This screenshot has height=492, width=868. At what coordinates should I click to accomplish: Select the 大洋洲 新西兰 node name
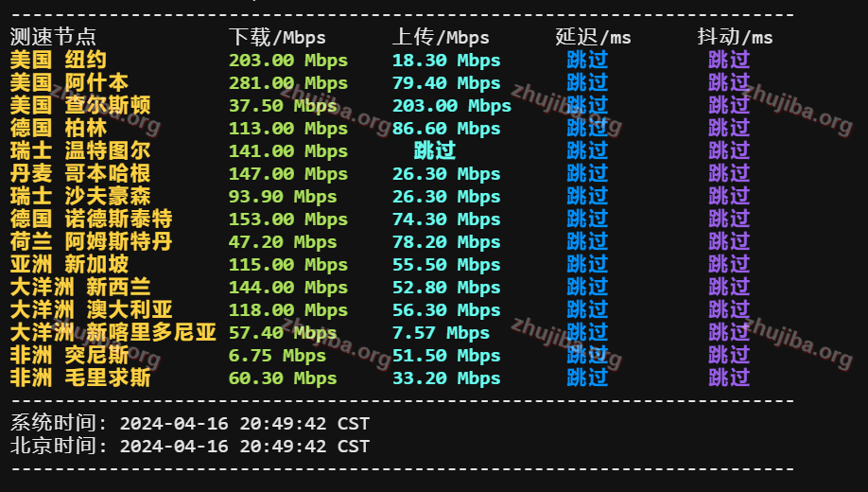[x=80, y=287]
